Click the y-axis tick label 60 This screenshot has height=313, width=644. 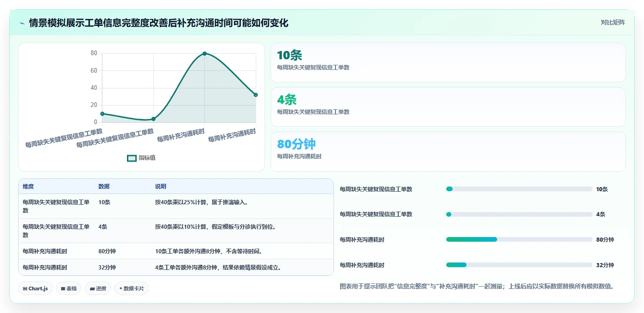click(x=94, y=71)
